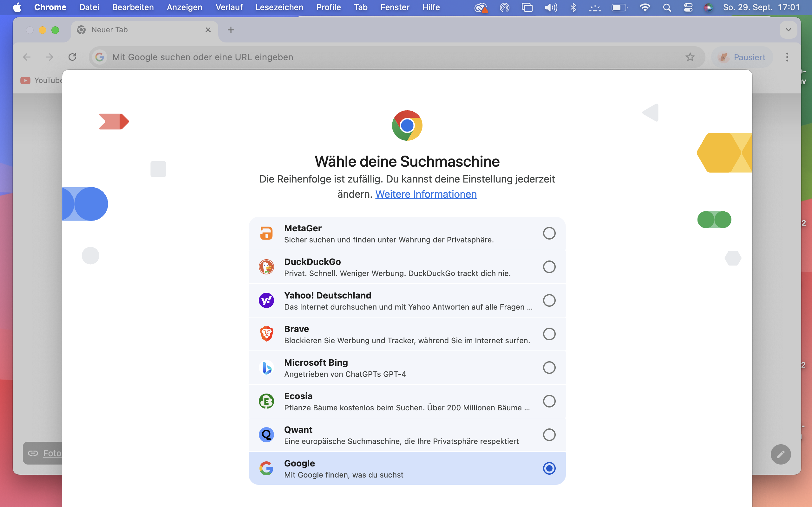Choose the Yahoo! Deutschland radio button
This screenshot has width=812, height=507.
pyautogui.click(x=549, y=300)
